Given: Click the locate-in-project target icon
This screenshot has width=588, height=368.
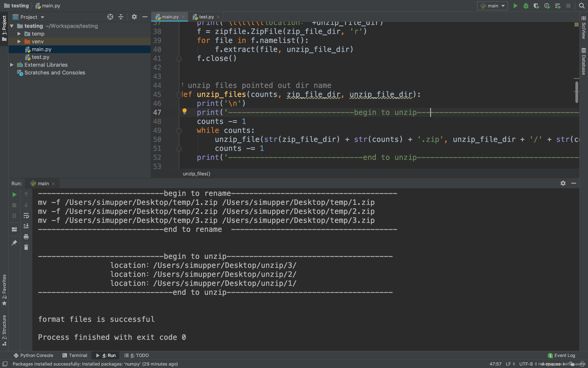Looking at the screenshot, I should coord(110,17).
